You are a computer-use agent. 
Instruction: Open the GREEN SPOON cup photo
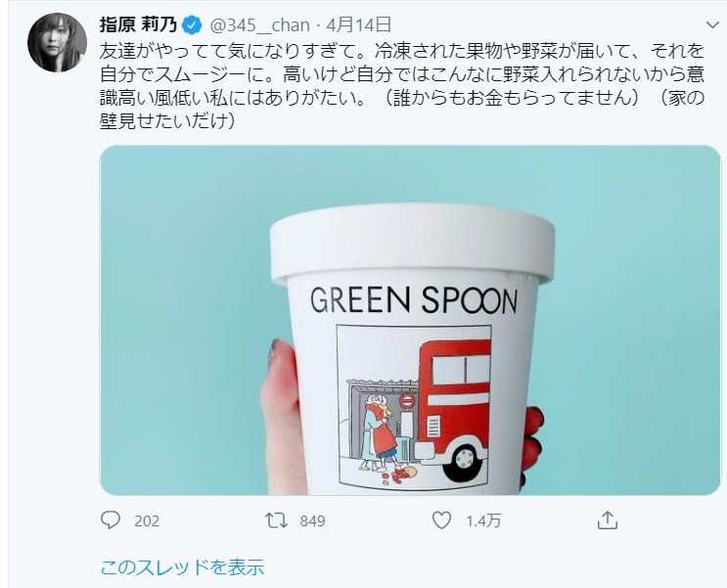point(410,321)
